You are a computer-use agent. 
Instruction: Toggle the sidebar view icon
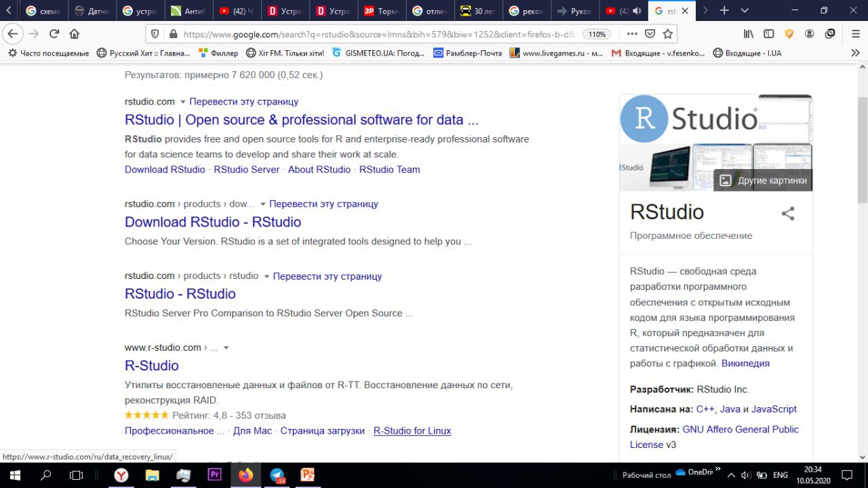[x=769, y=34]
